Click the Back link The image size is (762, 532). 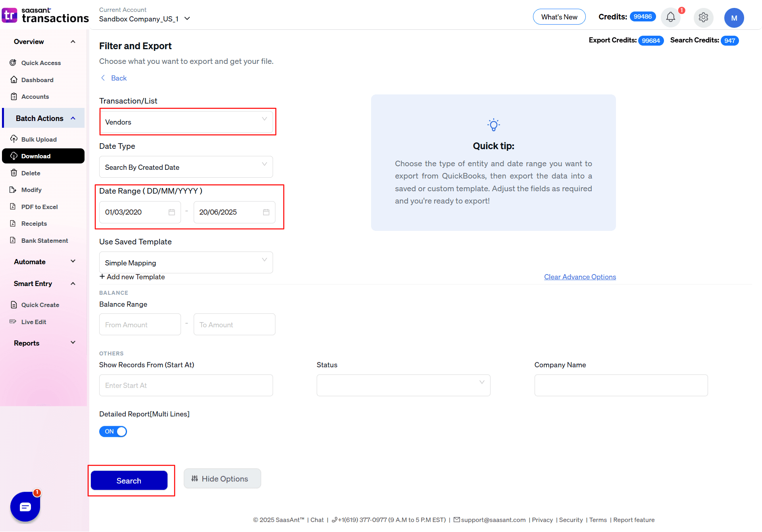click(119, 78)
